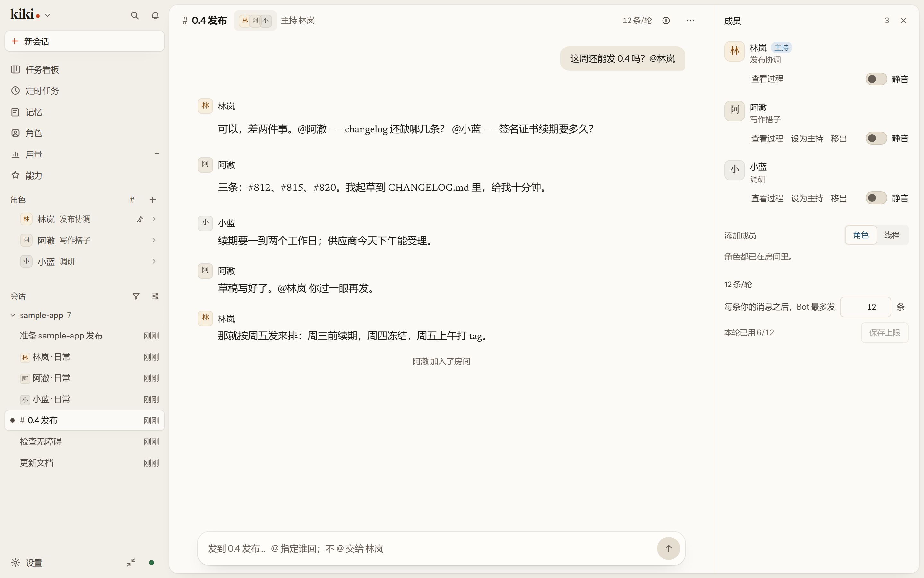Select the 角色 tab under 添加成员
924x578 pixels.
pyautogui.click(x=860, y=235)
